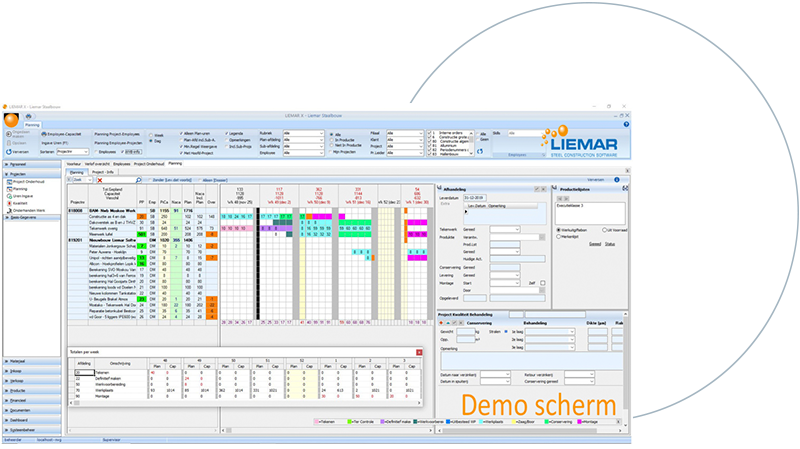Toggle the Opmerkingen checkbox
The image size is (800, 449).
(x=227, y=140)
